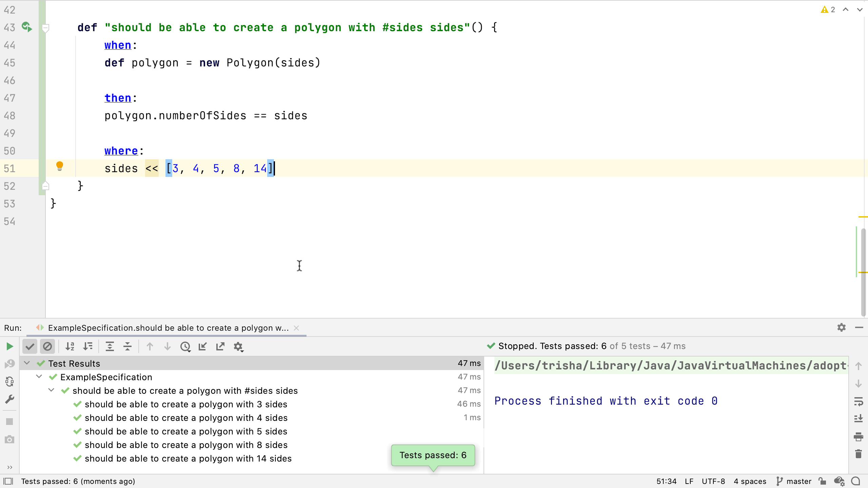Click the yellow intention lightbulb icon
The width and height of the screenshot is (868, 488).
coord(60,166)
